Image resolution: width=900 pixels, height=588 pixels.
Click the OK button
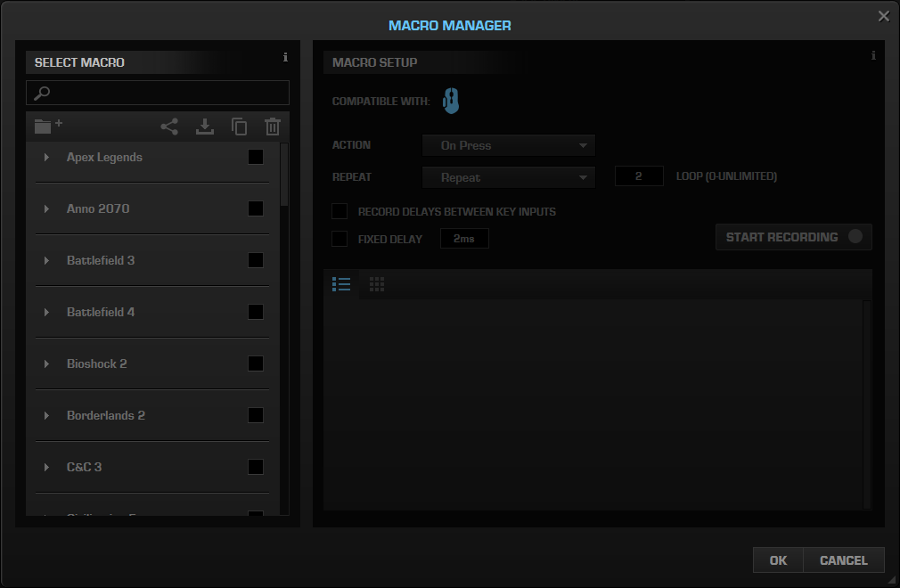pos(778,559)
